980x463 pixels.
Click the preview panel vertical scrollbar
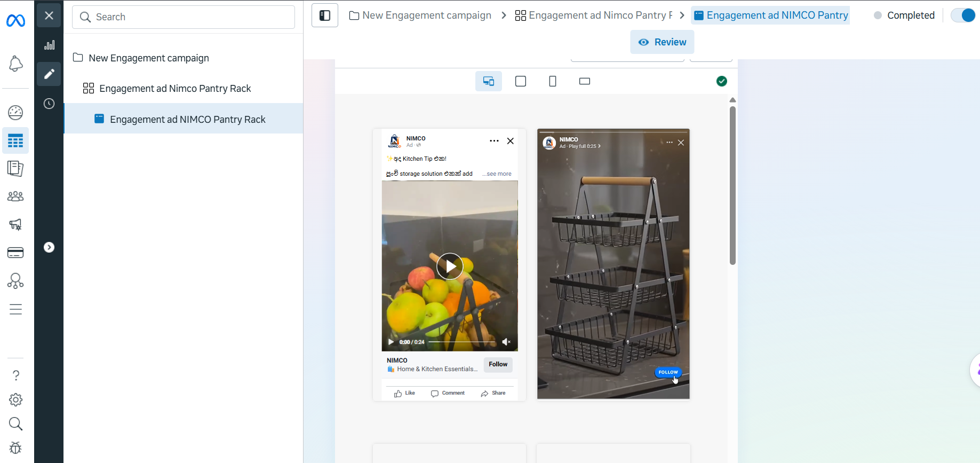point(732,185)
